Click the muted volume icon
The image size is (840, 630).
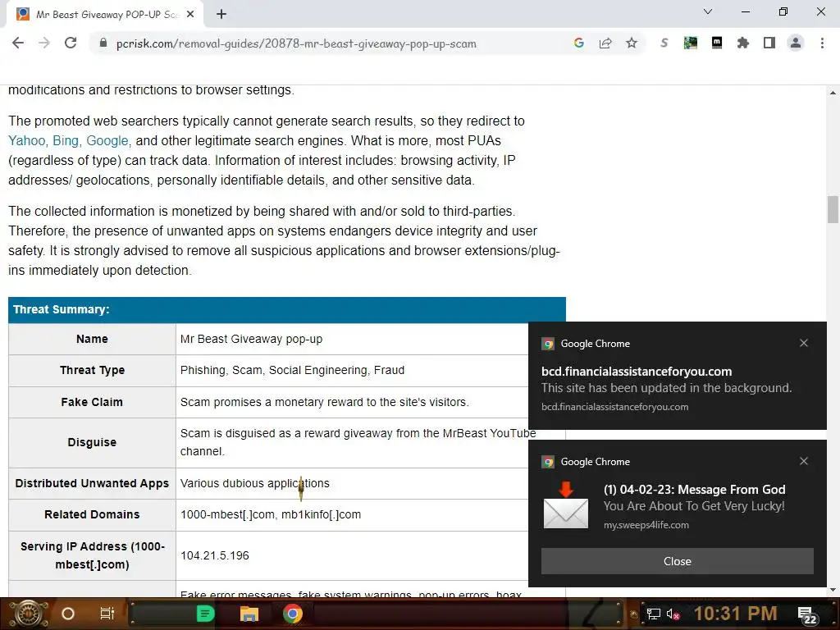673,614
